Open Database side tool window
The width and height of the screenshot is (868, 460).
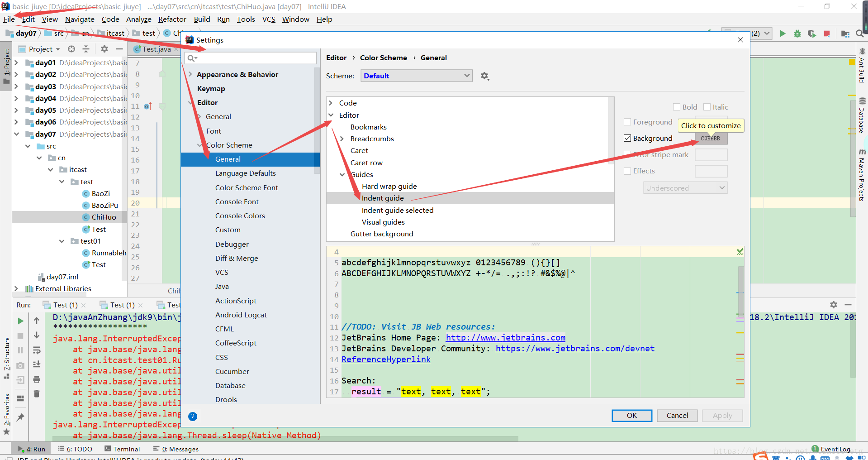(x=862, y=115)
